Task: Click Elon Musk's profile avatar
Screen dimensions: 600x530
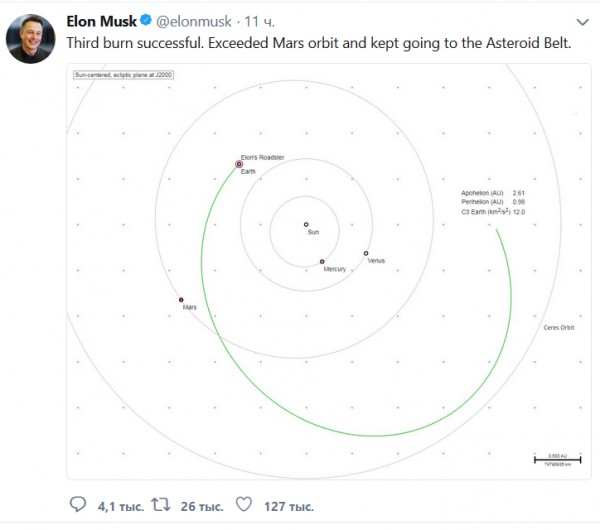Action: click(x=31, y=37)
